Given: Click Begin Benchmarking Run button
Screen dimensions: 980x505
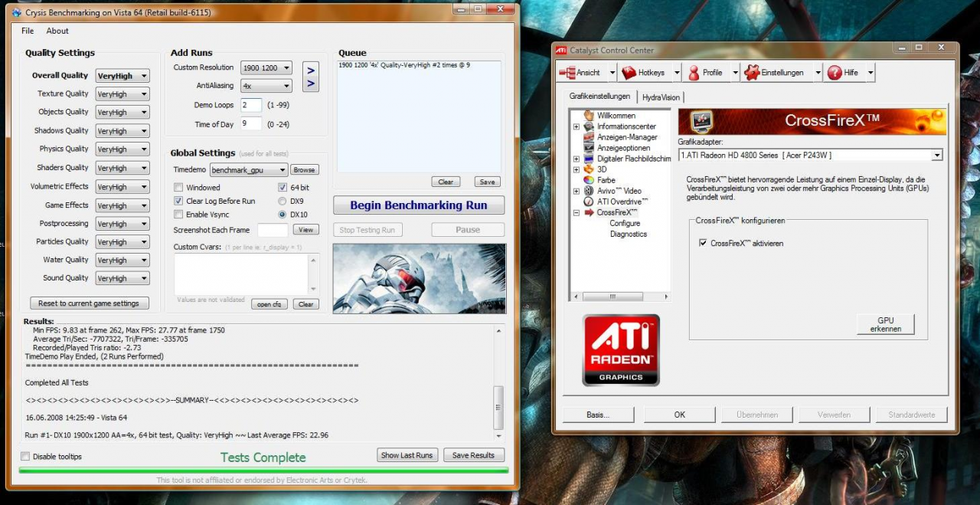Looking at the screenshot, I should pos(419,205).
